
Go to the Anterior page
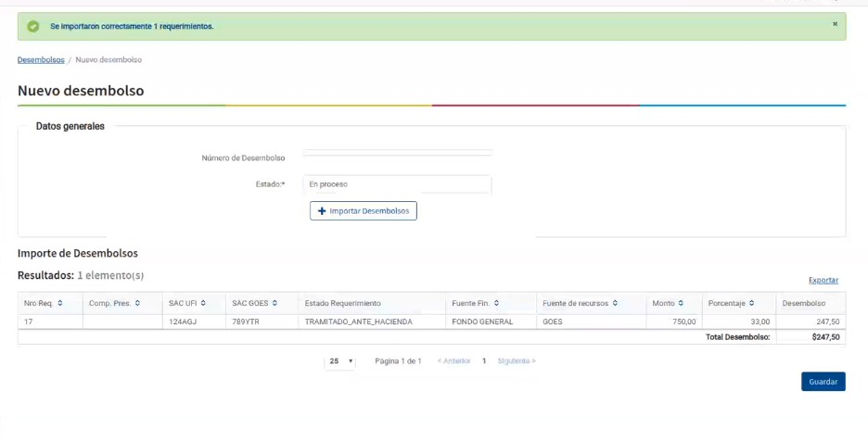(453, 361)
